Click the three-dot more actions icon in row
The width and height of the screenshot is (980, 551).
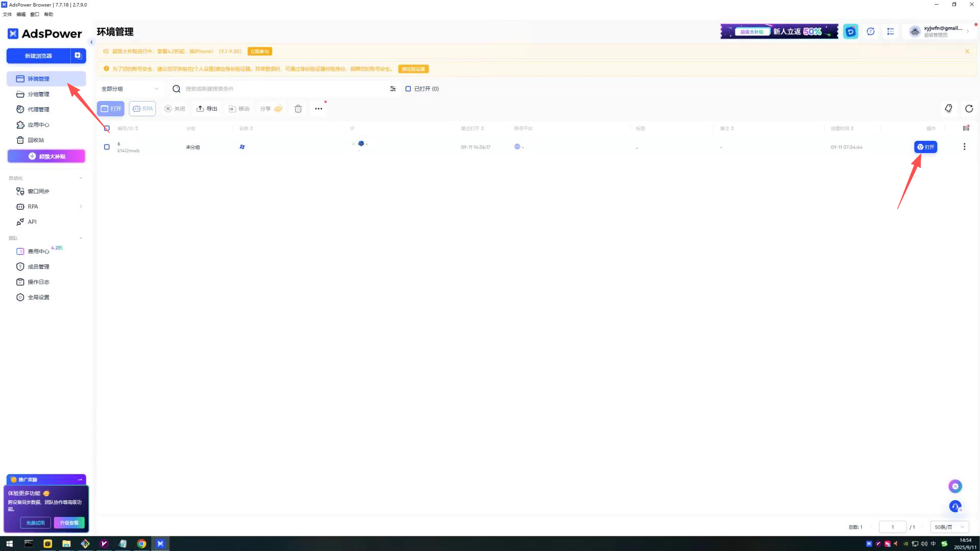click(964, 147)
